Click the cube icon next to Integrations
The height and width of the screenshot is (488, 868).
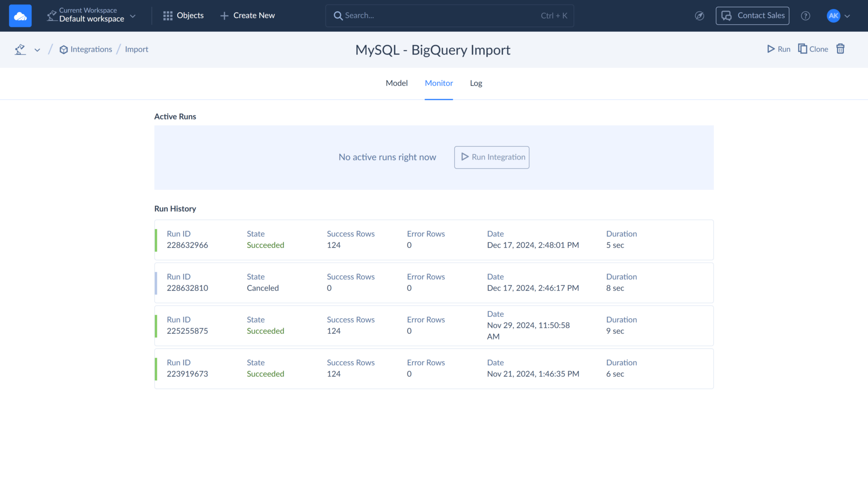coord(64,50)
